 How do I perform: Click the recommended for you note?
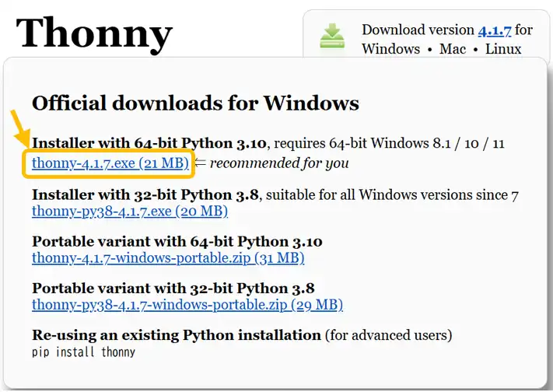click(x=279, y=163)
